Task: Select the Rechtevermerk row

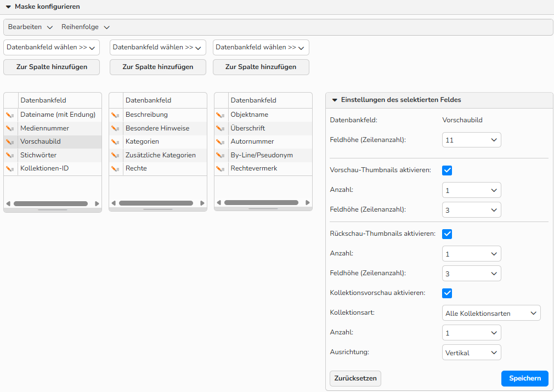Action: pos(263,169)
